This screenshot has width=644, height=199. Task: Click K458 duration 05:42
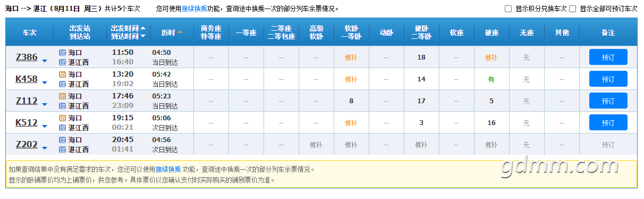162,74
